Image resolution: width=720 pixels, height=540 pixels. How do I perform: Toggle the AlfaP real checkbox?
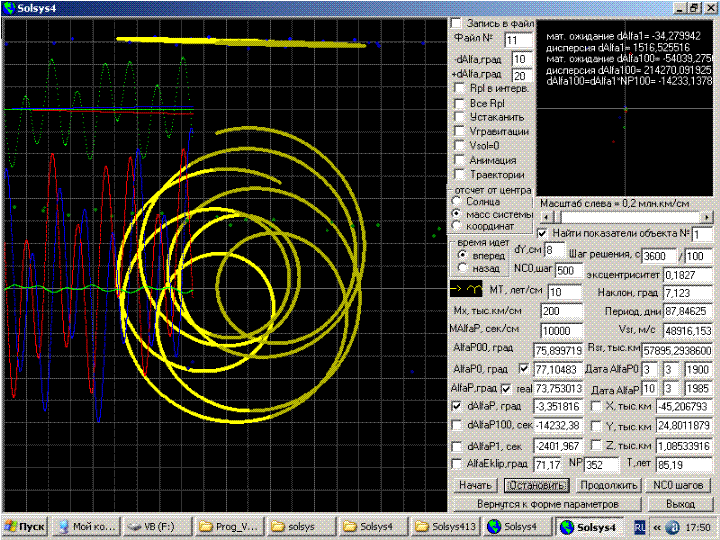click(x=506, y=389)
